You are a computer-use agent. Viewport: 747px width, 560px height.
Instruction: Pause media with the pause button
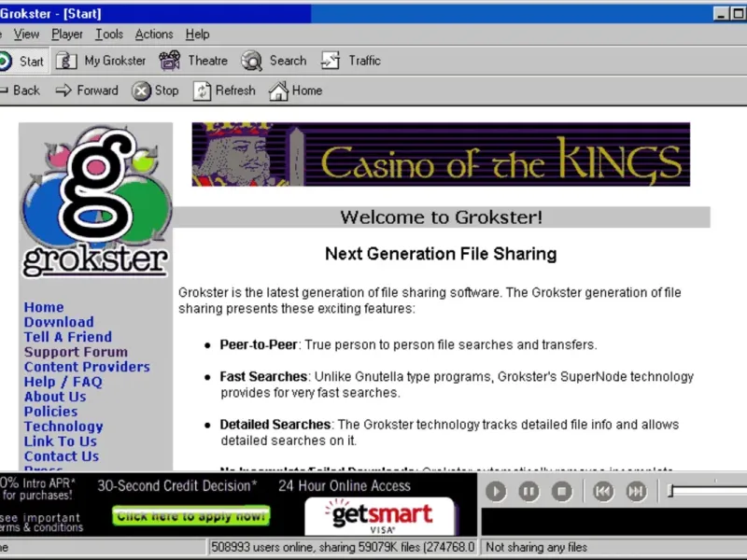529,491
